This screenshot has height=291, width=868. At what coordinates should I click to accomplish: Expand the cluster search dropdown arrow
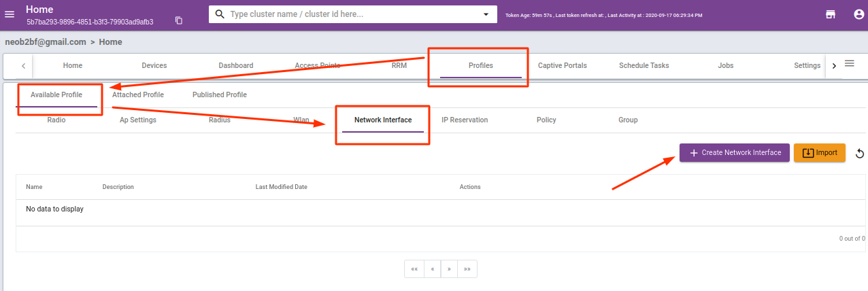pyautogui.click(x=486, y=14)
